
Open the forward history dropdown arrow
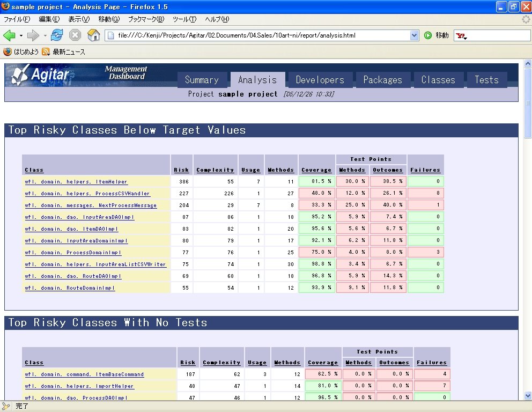click(45, 36)
